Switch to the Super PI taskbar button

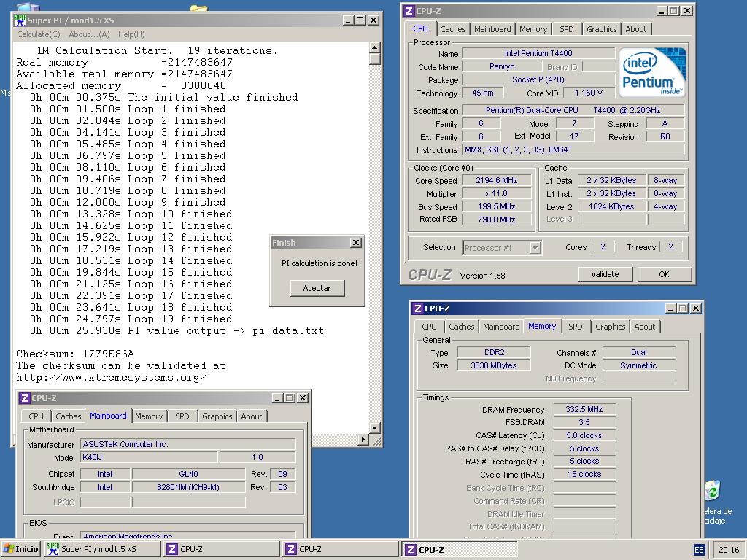point(102,549)
